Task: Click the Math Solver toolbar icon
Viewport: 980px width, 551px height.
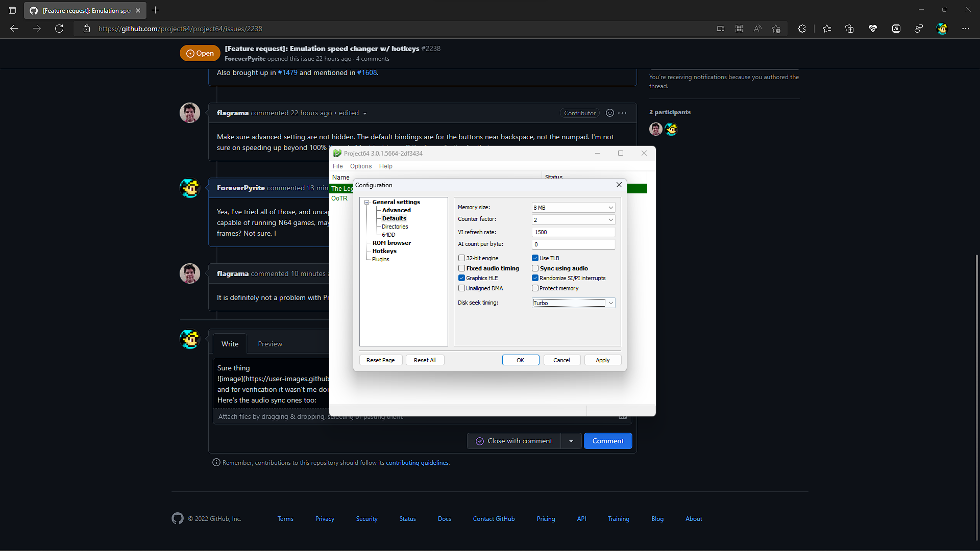Action: [x=896, y=29]
